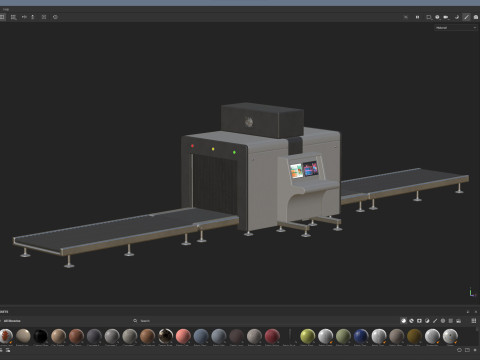Filter assets by alphas circle icon
The width and height of the screenshot is (480, 360).
click(443, 321)
